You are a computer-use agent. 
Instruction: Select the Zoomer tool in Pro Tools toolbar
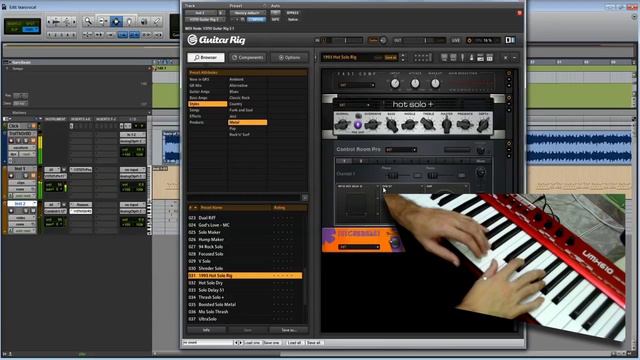[88, 21]
